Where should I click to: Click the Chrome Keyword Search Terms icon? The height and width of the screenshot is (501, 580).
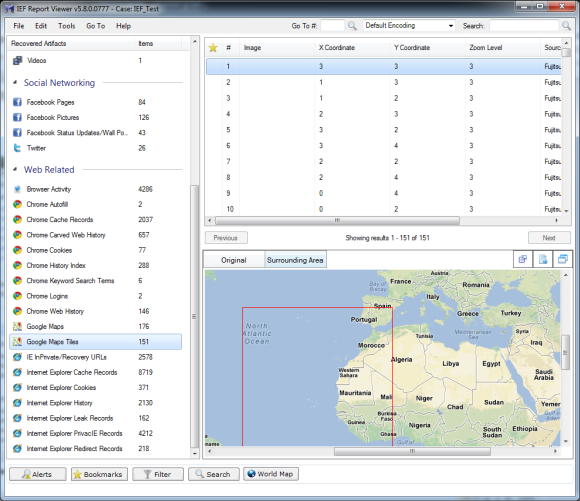pyautogui.click(x=17, y=280)
